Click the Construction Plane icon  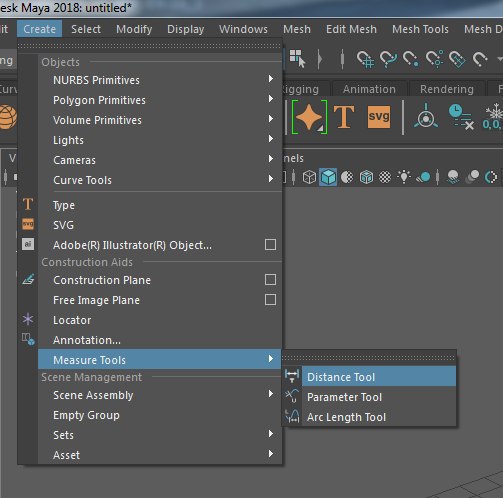point(28,279)
